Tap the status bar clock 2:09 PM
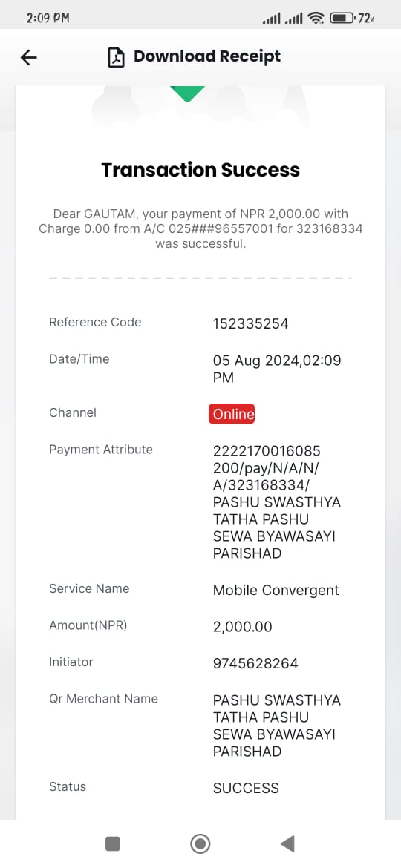Viewport: 401px width, 868px height. click(x=48, y=18)
